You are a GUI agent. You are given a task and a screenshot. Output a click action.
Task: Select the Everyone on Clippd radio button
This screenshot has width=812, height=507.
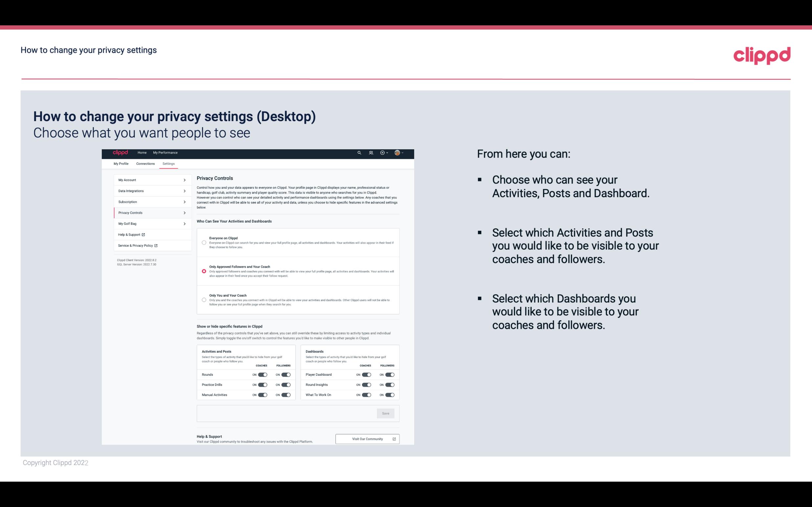pos(203,243)
